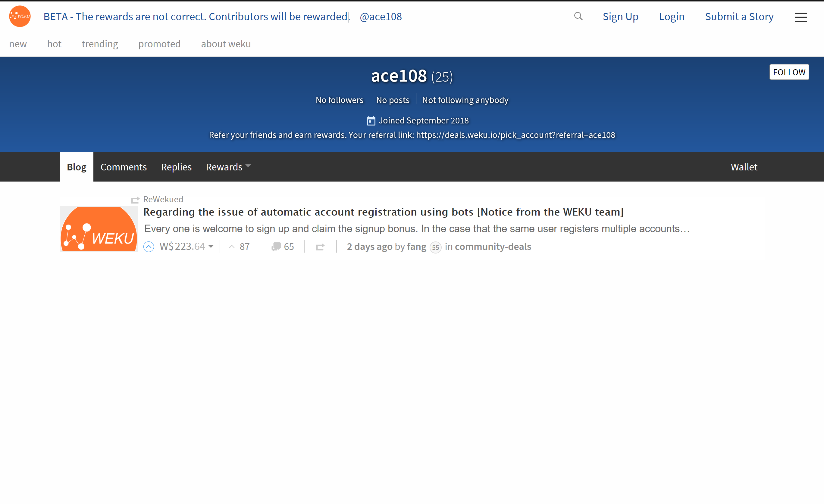Click fang's reputation badge 55

(435, 247)
